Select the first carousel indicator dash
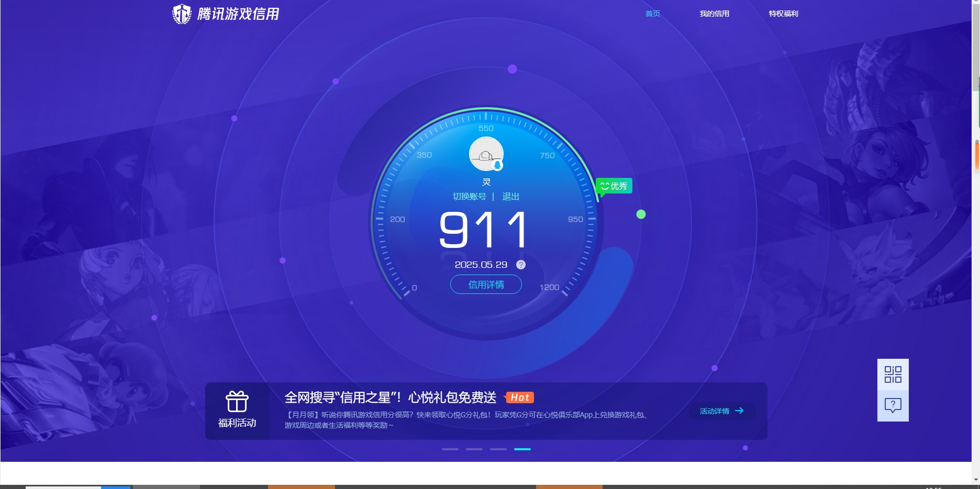 click(450, 449)
